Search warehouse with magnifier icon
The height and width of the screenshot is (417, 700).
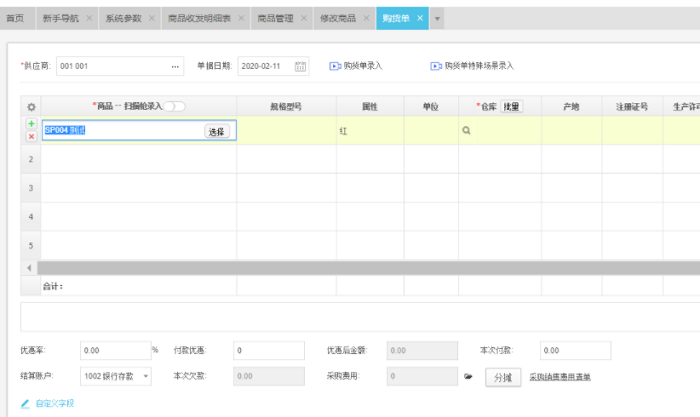[x=466, y=130]
